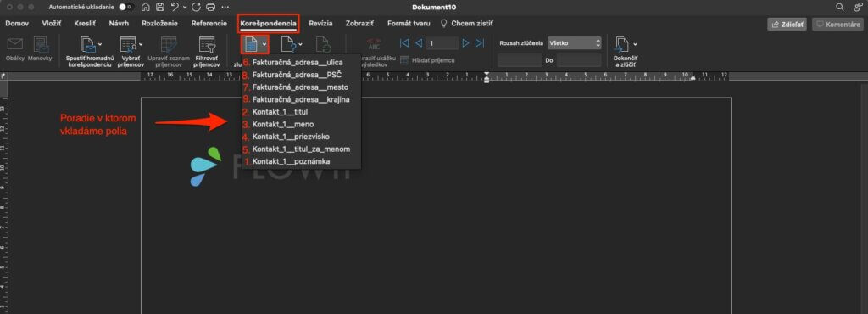Switch to the Domov tab
868x314 pixels.
coord(17,23)
